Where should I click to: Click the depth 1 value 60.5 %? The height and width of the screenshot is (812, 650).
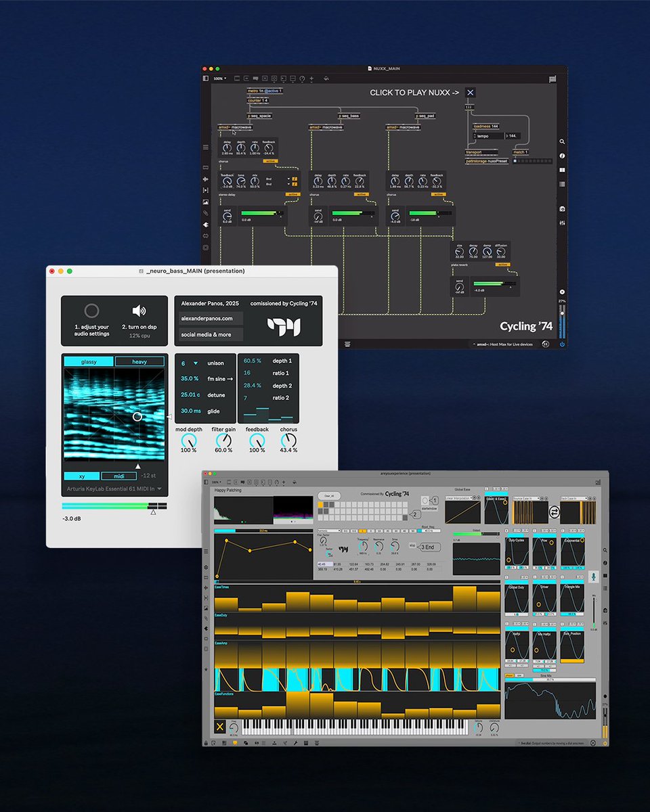pos(253,361)
